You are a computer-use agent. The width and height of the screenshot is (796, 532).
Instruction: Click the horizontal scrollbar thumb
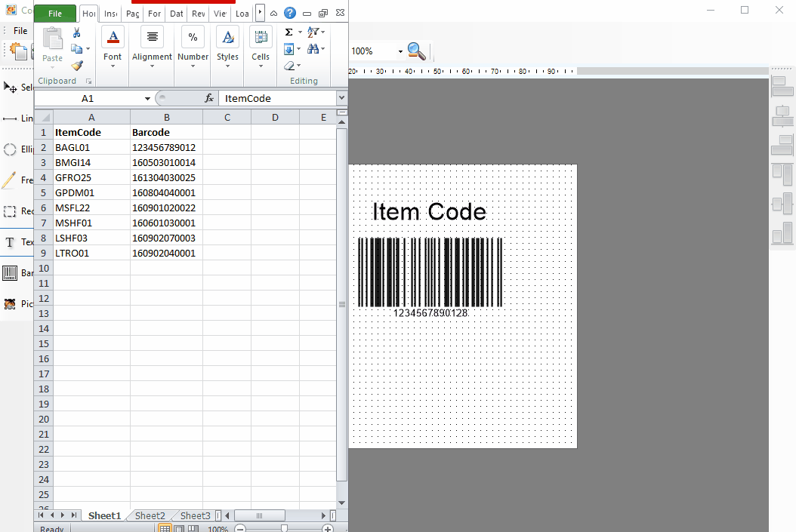tap(259, 515)
